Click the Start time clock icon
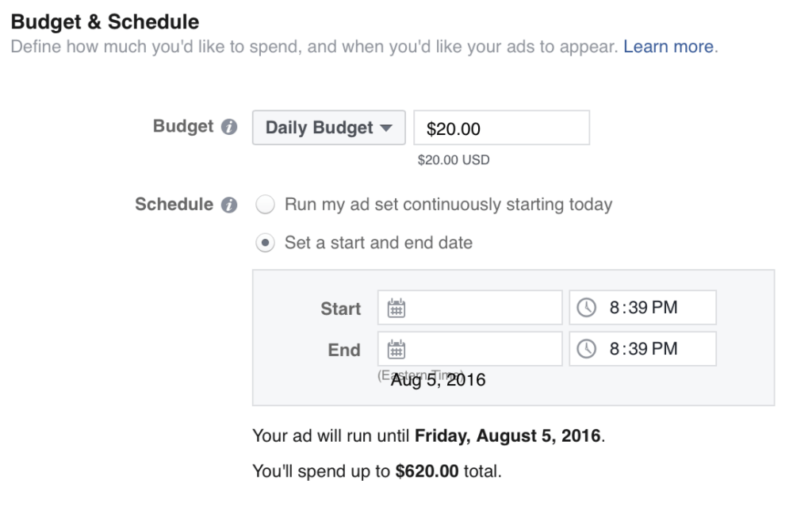Screen dimensions: 812x522 point(586,308)
